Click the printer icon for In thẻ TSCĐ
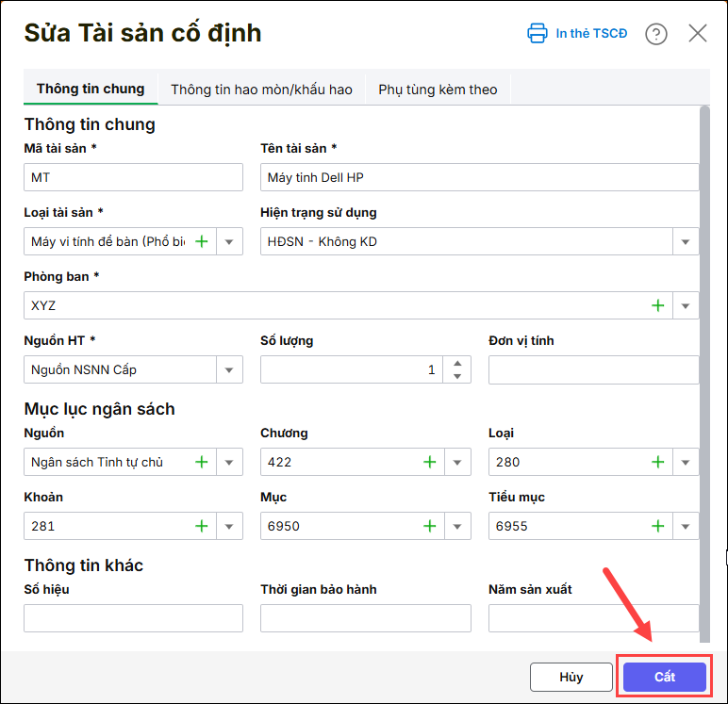Screen dimensions: 728x704 pyautogui.click(x=537, y=34)
